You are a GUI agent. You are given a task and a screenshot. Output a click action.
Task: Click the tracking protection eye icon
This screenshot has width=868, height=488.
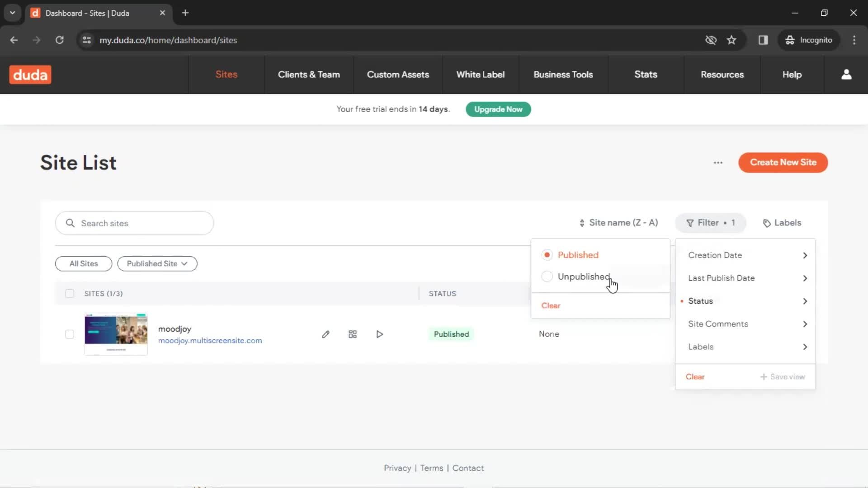(711, 40)
